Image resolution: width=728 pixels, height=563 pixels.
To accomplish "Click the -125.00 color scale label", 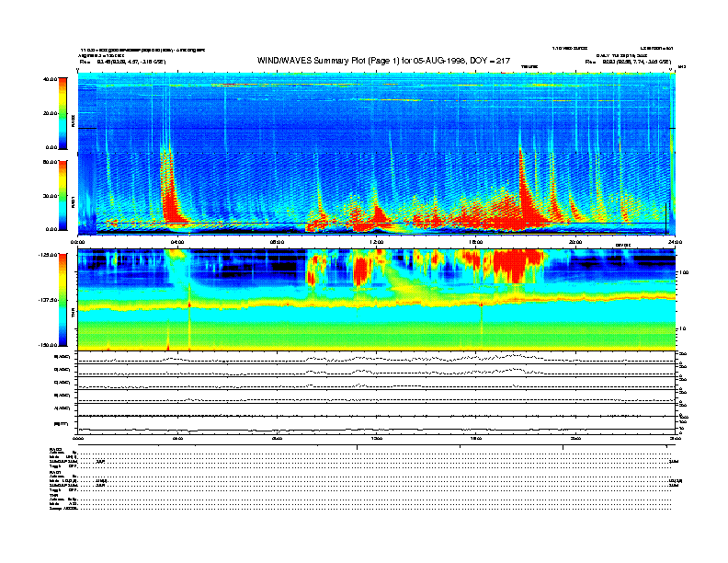I will pos(48,255).
